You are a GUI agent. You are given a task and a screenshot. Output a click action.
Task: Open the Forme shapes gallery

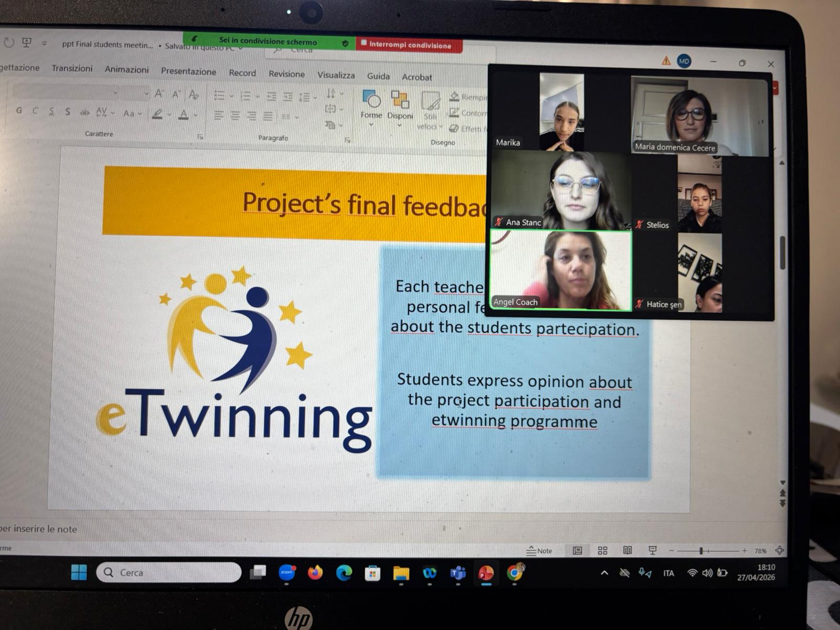point(371,108)
